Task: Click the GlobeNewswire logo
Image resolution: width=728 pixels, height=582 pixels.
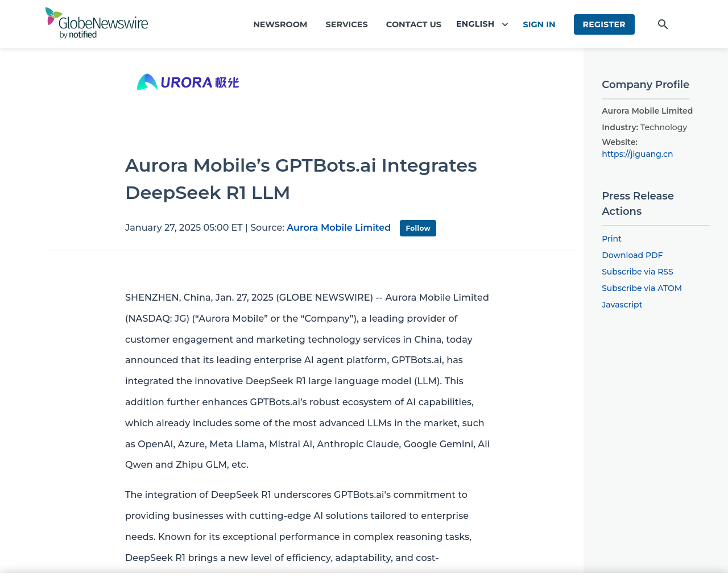Action: (x=97, y=23)
